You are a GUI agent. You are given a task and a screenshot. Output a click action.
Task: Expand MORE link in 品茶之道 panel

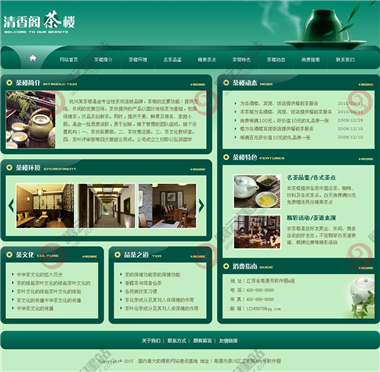198,256
